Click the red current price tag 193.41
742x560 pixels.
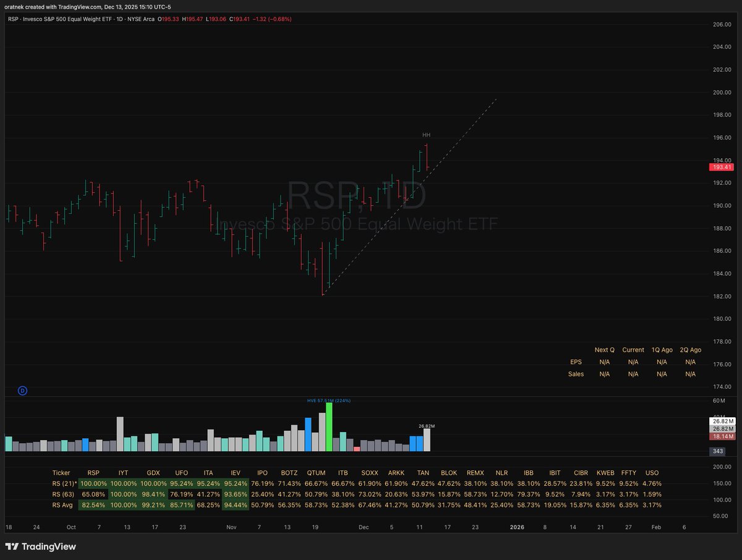click(723, 167)
